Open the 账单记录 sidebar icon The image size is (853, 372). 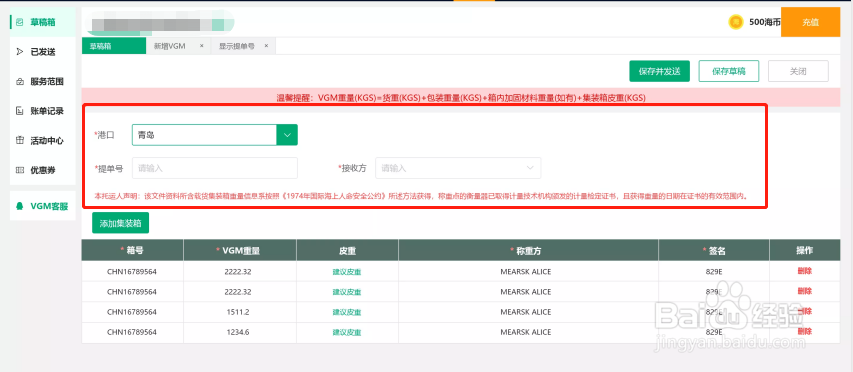tap(20, 111)
